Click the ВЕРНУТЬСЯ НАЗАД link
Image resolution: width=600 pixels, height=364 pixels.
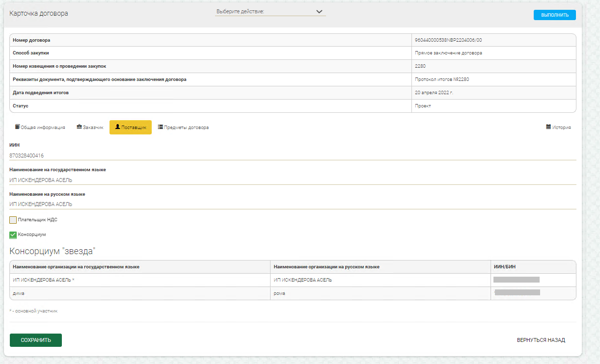tap(541, 340)
